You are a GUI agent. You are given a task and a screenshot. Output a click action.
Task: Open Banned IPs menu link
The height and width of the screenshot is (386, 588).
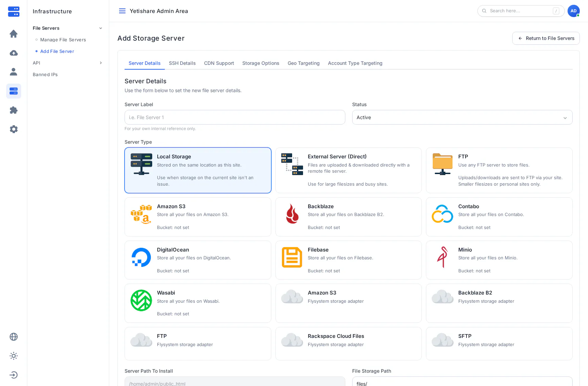coord(45,74)
